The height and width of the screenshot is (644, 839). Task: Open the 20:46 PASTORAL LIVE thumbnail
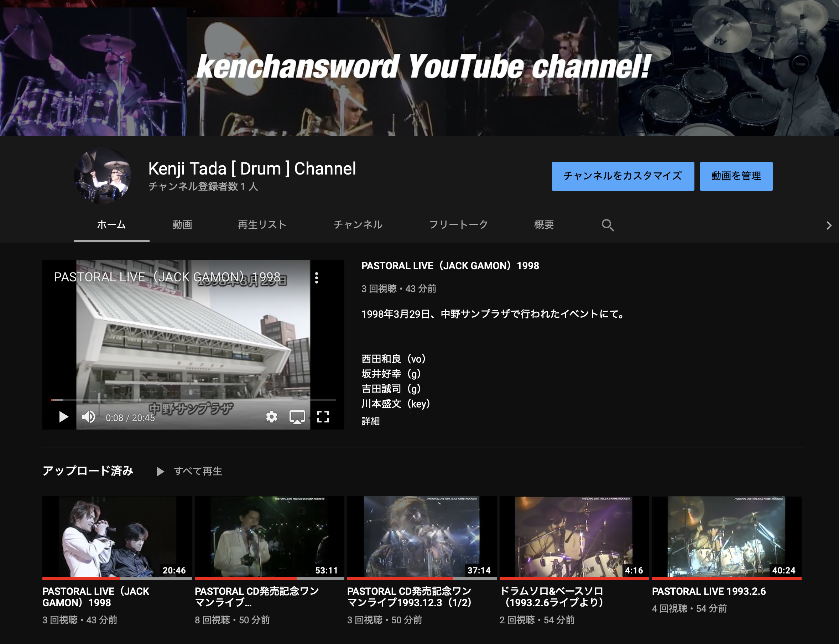117,537
